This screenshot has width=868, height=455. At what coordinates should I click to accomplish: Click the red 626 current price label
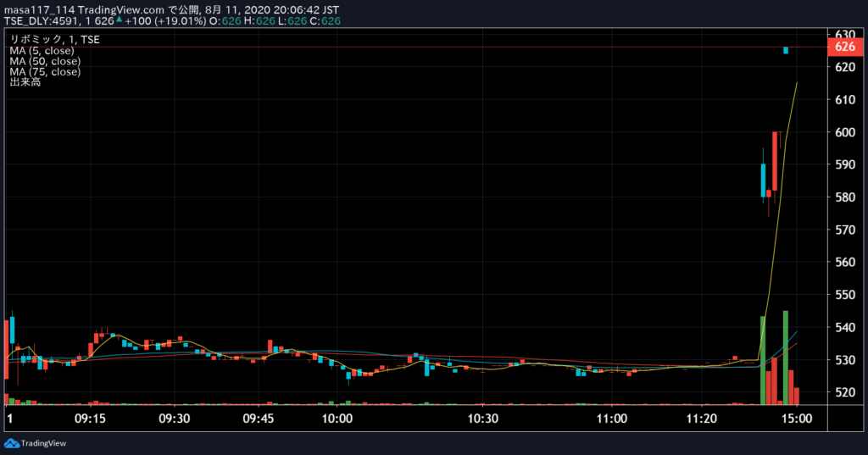845,47
